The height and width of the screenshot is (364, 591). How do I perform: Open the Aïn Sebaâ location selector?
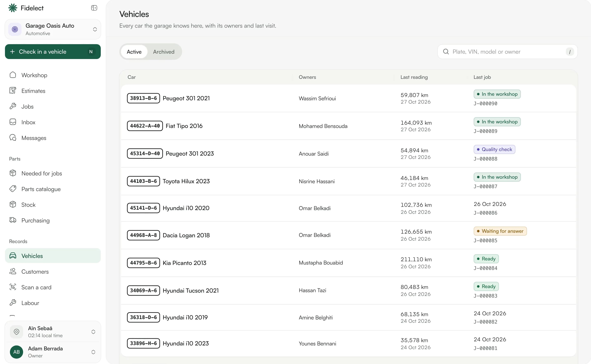pyautogui.click(x=53, y=332)
